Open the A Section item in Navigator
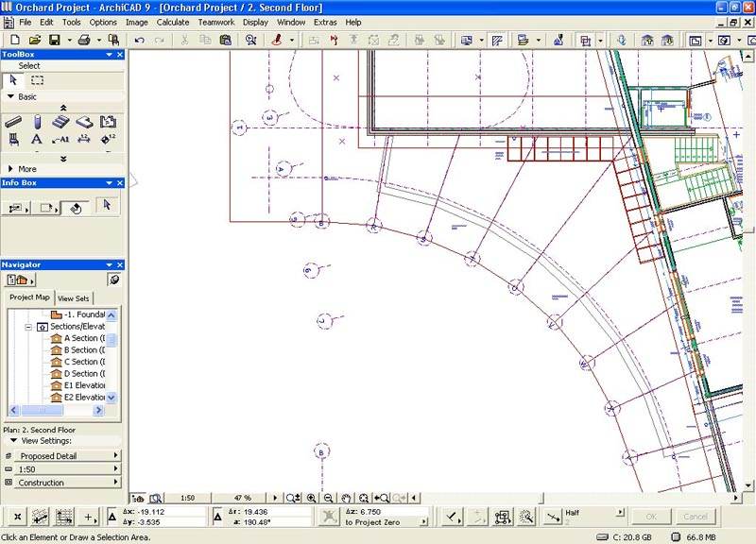 pos(83,338)
